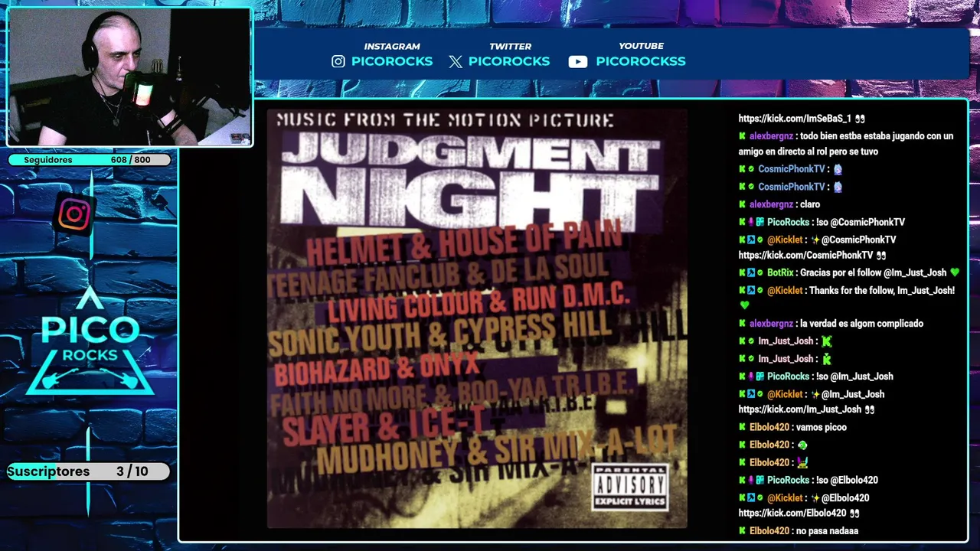Click the Pico Rocks triangle guitar logo
This screenshot has width=980, height=551.
[x=90, y=342]
